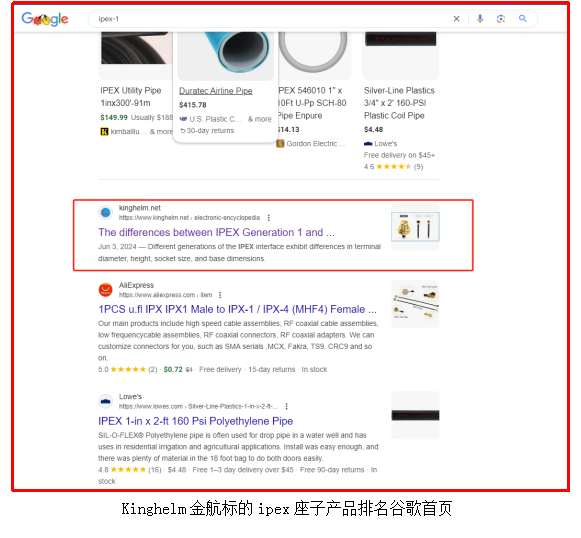Click the Google logo
Viewport: 581px width, 538px height.
(x=45, y=19)
